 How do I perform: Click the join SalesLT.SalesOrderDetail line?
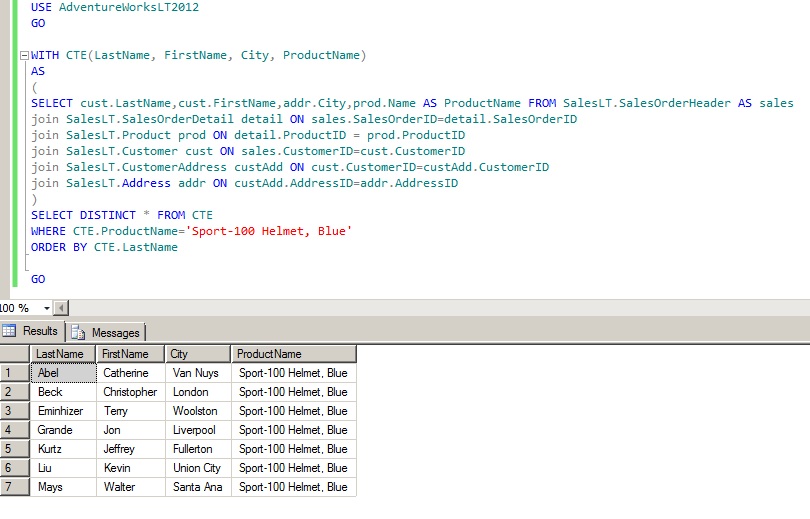(304, 119)
